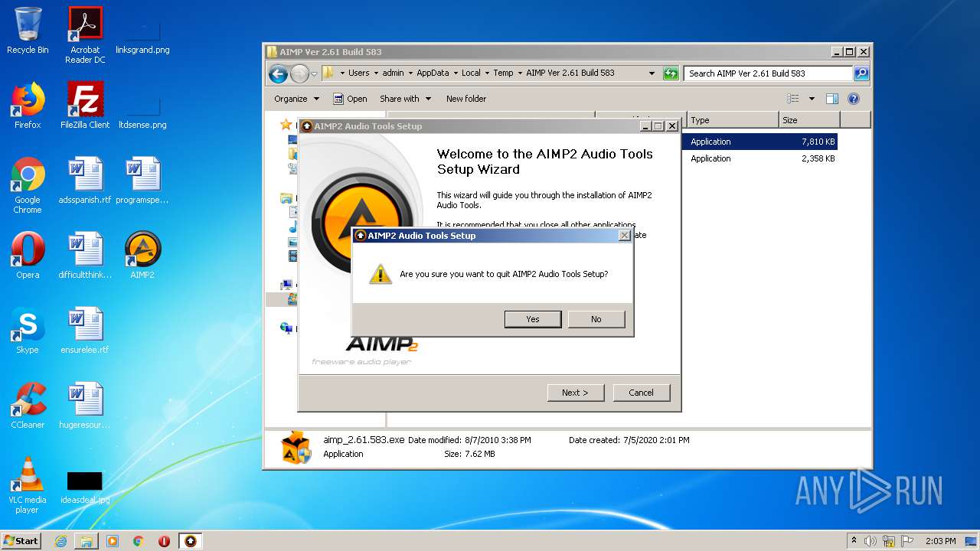The image size is (980, 551).
Task: Launch Chrome from the taskbar
Action: click(138, 541)
